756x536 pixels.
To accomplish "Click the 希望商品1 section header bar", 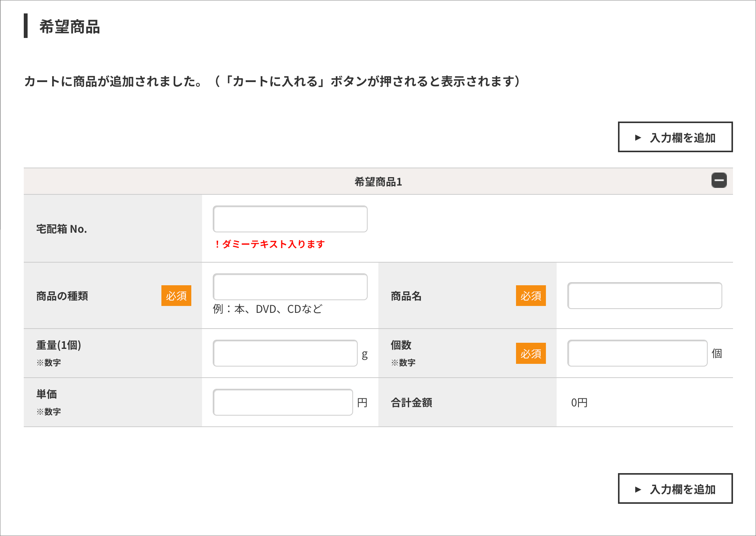I will click(x=378, y=182).
